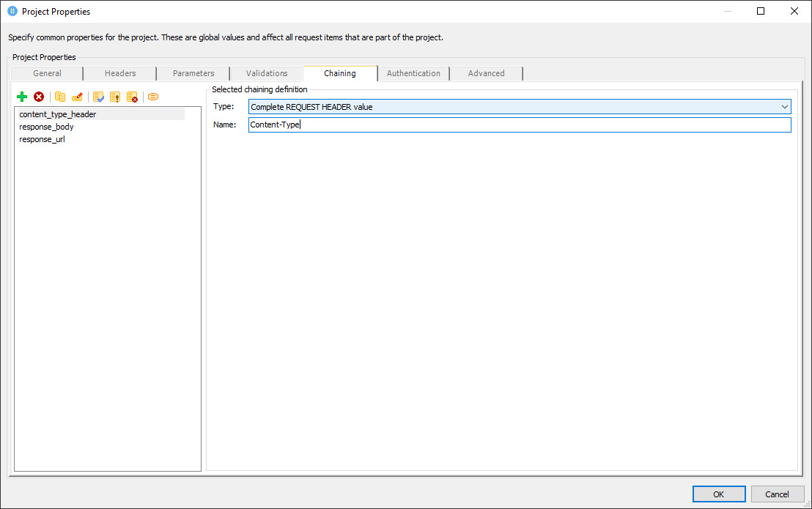Click the document with red X icon
Screen dimensions: 812x509
pyautogui.click(x=132, y=97)
